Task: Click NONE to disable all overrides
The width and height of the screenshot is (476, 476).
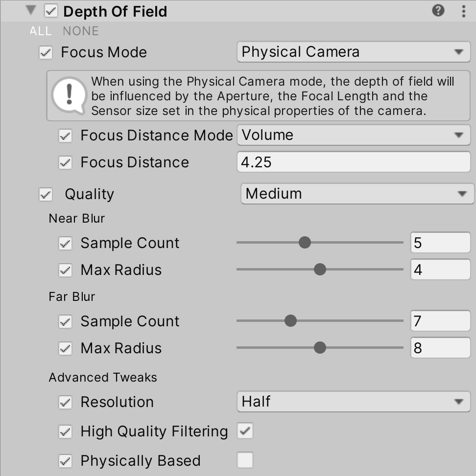Action: click(x=81, y=31)
